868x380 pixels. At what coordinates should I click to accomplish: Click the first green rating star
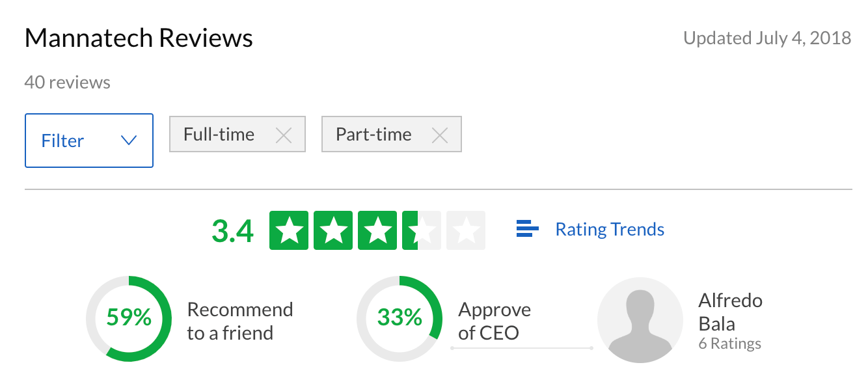[x=289, y=230]
